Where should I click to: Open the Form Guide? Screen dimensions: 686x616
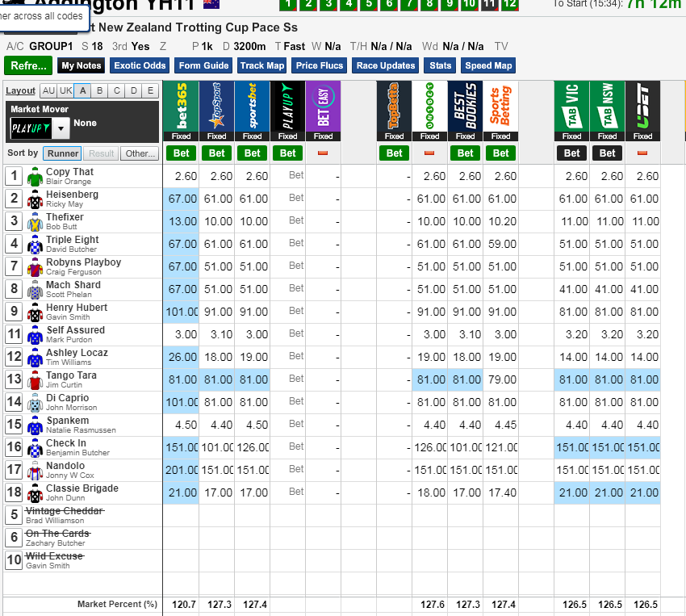point(203,65)
